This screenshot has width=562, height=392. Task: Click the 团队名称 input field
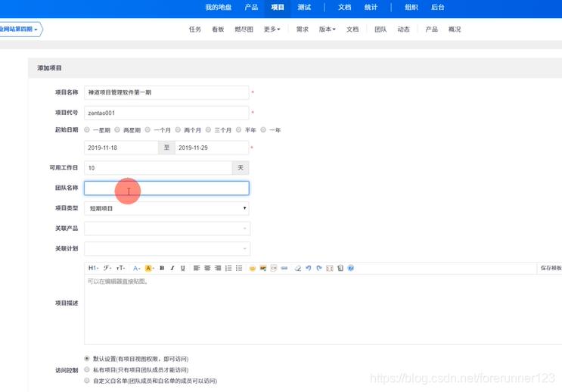click(x=166, y=188)
